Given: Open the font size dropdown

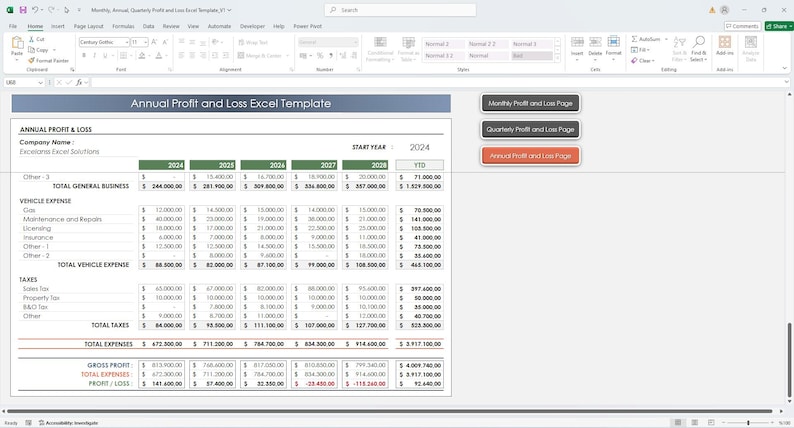Looking at the screenshot, I should pyautogui.click(x=145, y=42).
